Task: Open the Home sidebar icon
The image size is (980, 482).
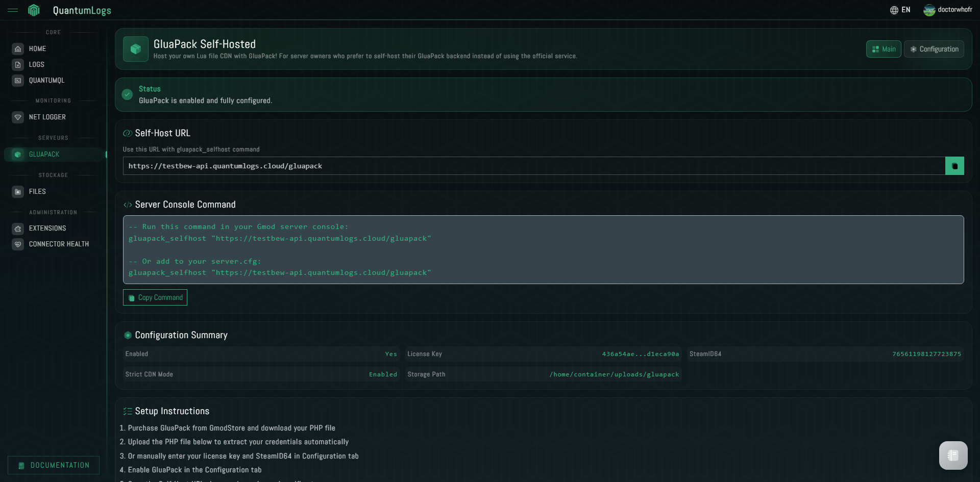Action: [x=18, y=49]
